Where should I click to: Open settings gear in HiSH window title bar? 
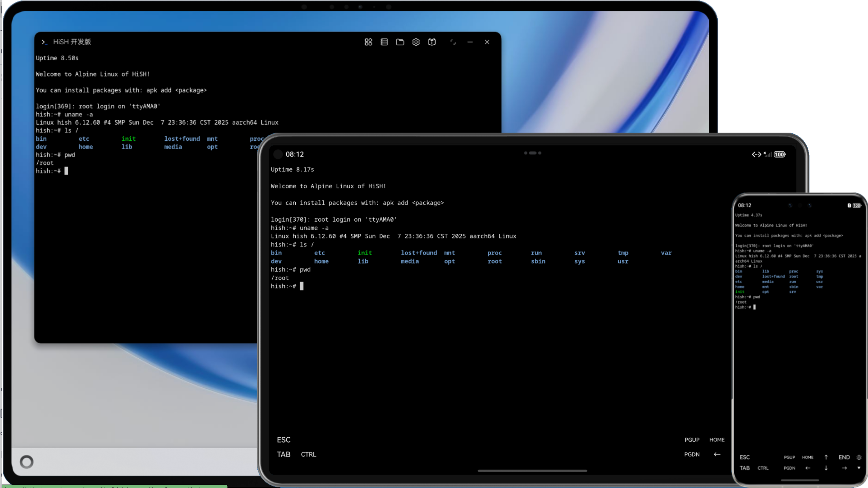coord(416,42)
